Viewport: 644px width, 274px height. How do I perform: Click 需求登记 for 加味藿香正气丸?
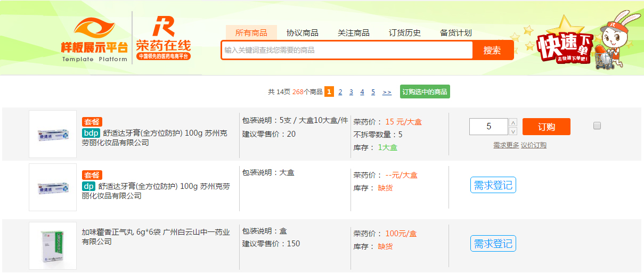(x=493, y=244)
